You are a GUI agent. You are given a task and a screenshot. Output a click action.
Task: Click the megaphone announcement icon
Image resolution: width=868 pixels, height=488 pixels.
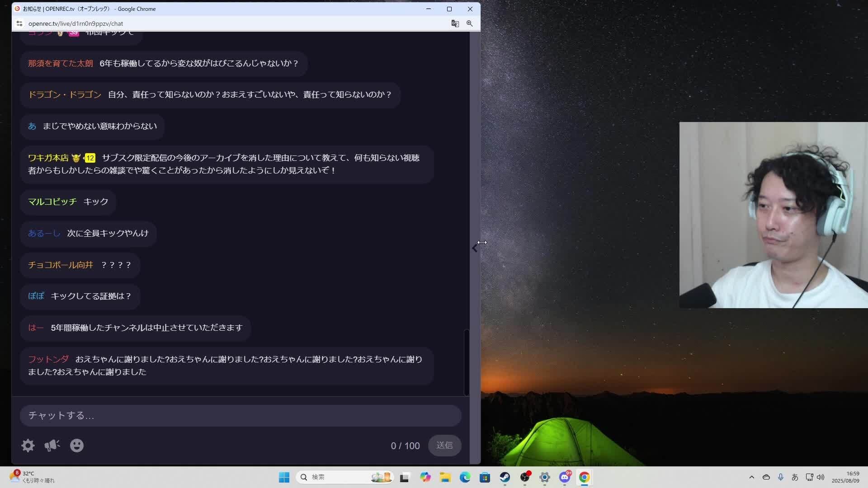click(x=52, y=446)
